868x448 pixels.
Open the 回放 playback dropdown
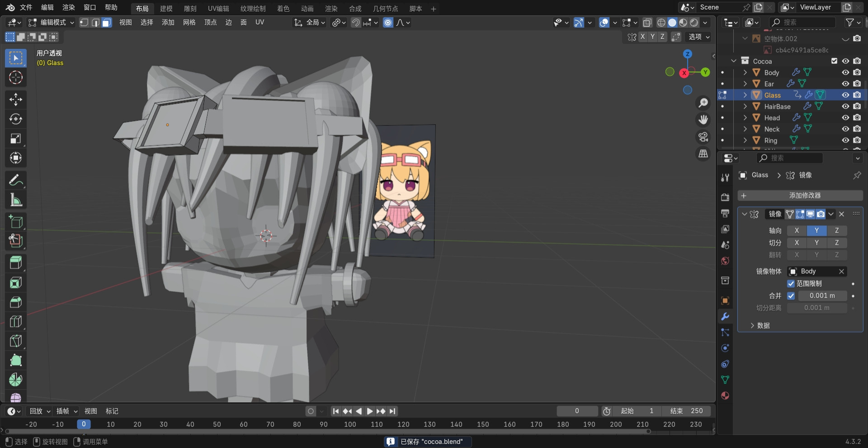click(40, 411)
